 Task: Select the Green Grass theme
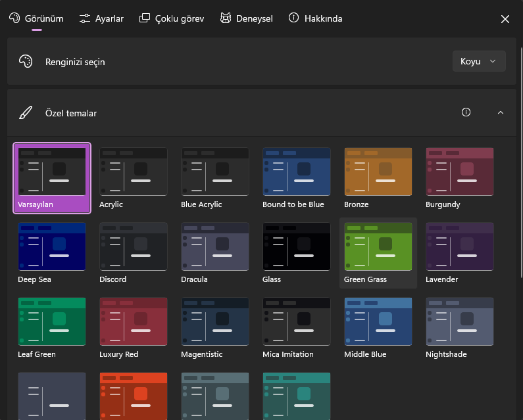(378, 253)
